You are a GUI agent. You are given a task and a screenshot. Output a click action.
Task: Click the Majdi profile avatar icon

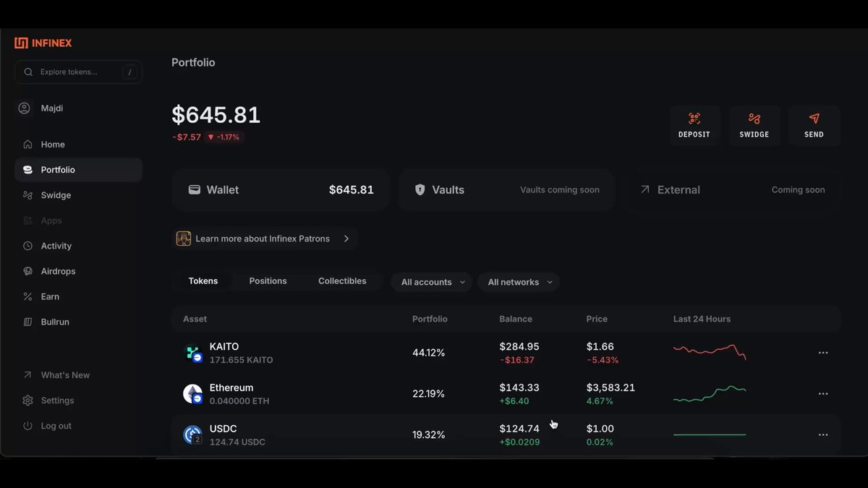24,108
